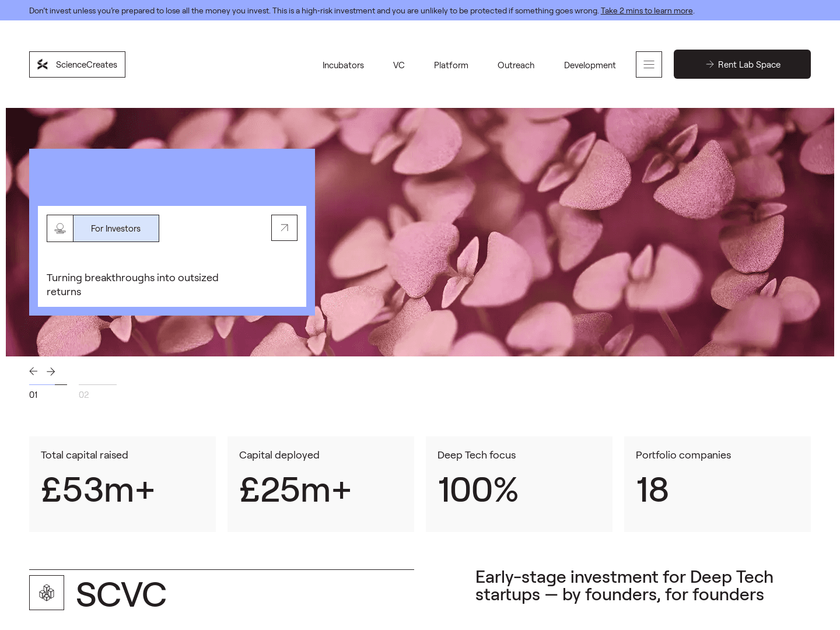Click the 'Turning breakthroughs into outsized returns' text
This screenshot has height=630, width=840.
132,285
